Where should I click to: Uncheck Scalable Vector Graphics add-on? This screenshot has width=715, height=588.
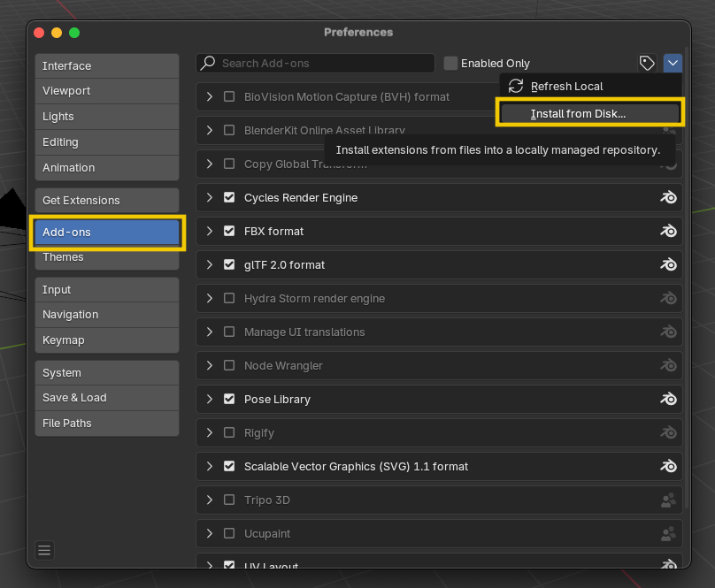tap(229, 466)
